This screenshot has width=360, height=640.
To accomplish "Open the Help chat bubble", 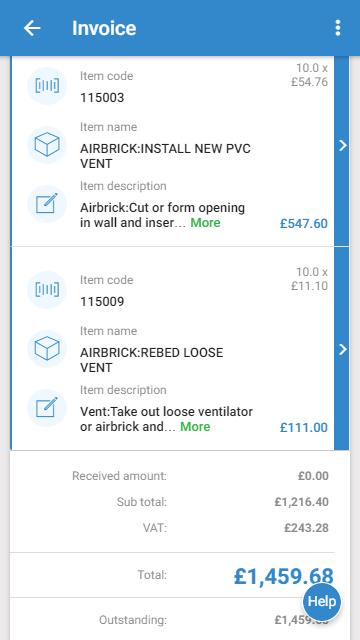I will (x=322, y=602).
